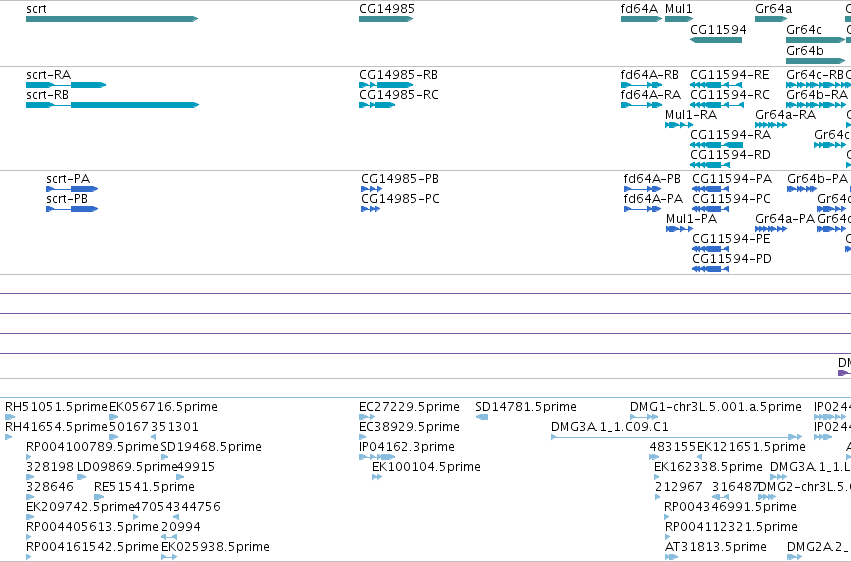Select the CG14985-RC transcript

[x=377, y=105]
